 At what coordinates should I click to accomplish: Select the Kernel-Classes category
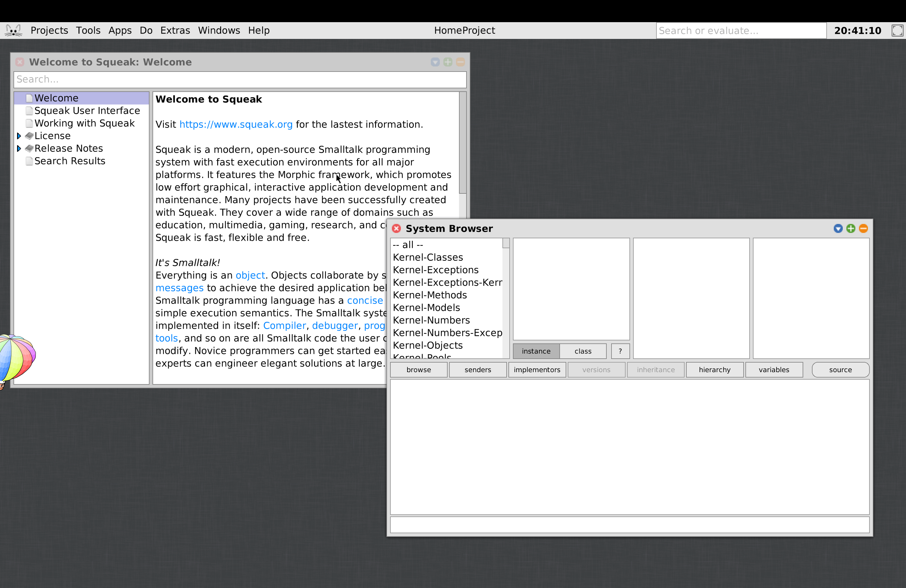pyautogui.click(x=446, y=257)
